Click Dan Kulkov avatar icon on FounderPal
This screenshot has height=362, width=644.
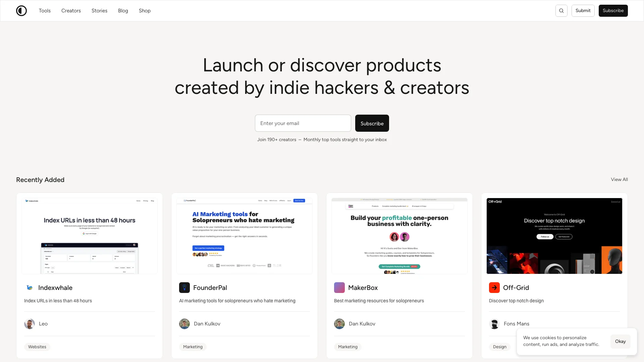tap(184, 323)
